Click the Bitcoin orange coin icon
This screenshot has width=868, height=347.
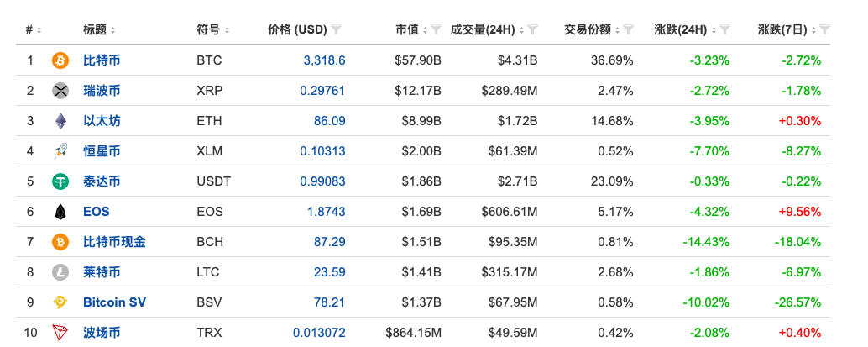(x=60, y=60)
